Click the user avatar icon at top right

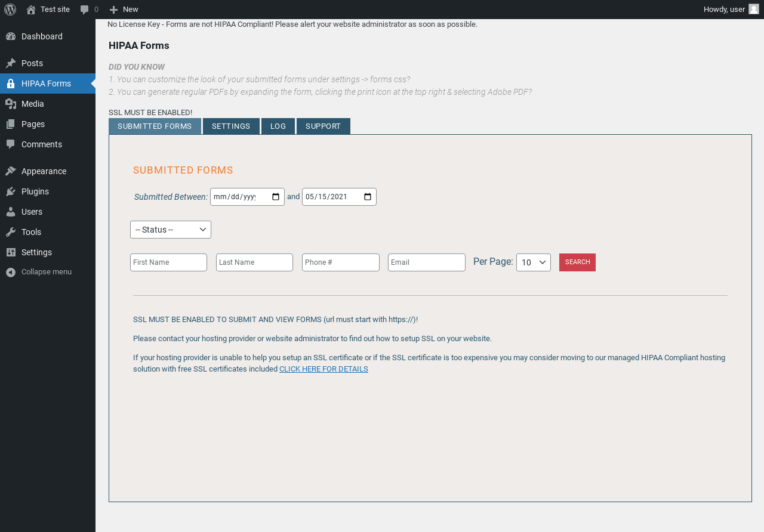754,9
